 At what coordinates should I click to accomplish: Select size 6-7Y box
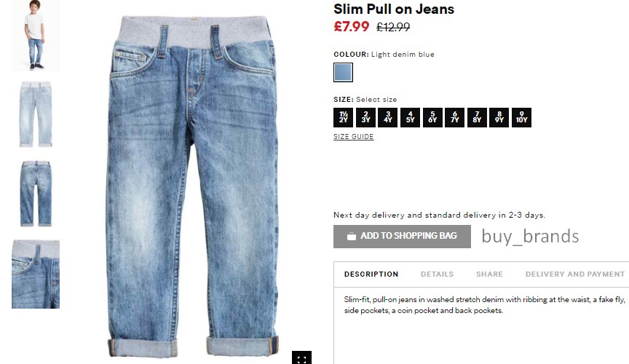click(454, 118)
